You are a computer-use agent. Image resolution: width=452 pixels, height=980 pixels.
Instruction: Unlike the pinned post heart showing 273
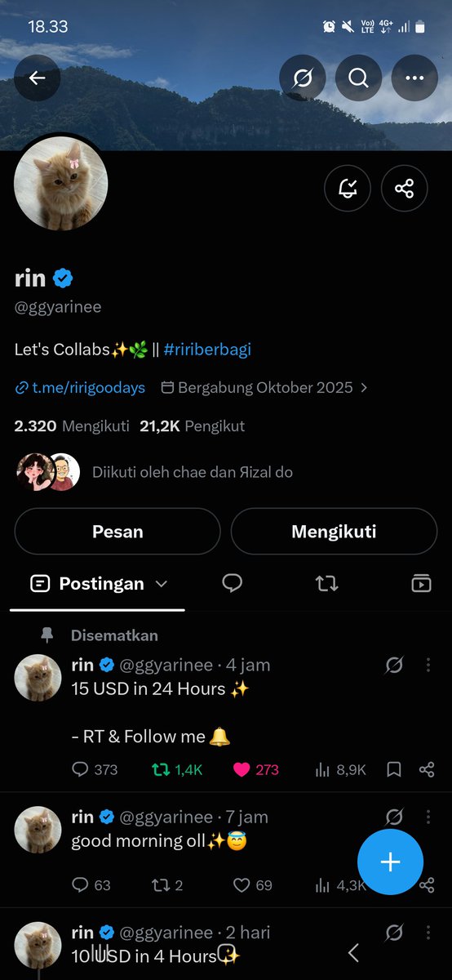pos(241,769)
